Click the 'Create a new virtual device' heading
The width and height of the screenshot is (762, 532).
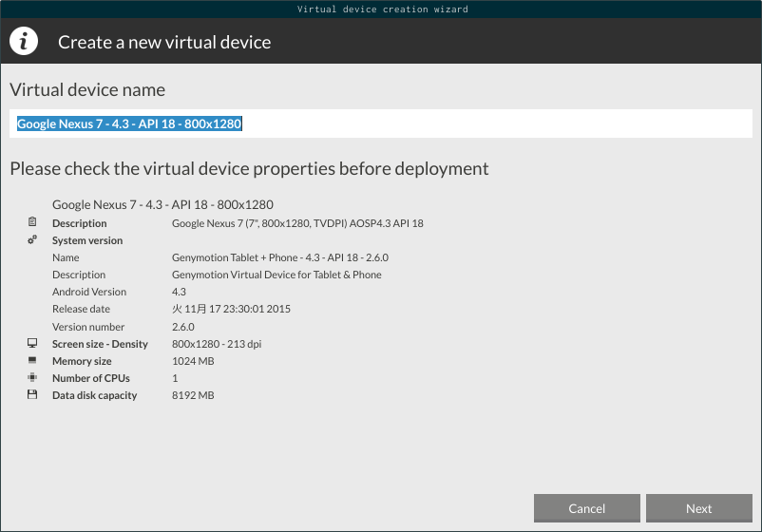pos(164,42)
